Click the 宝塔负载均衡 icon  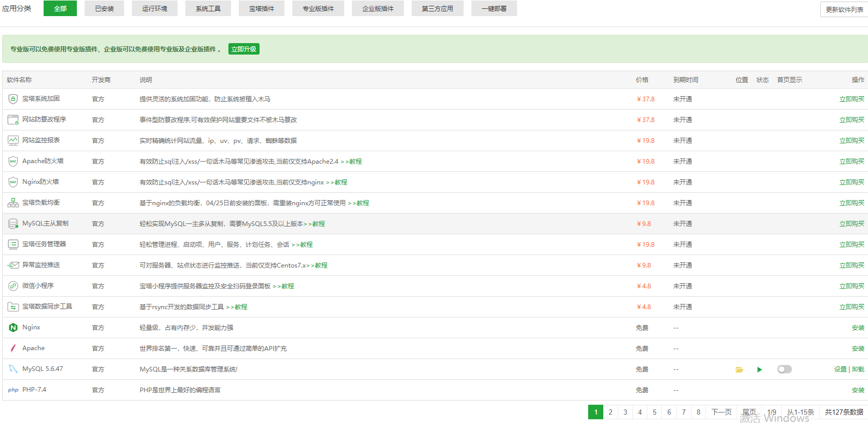click(13, 203)
